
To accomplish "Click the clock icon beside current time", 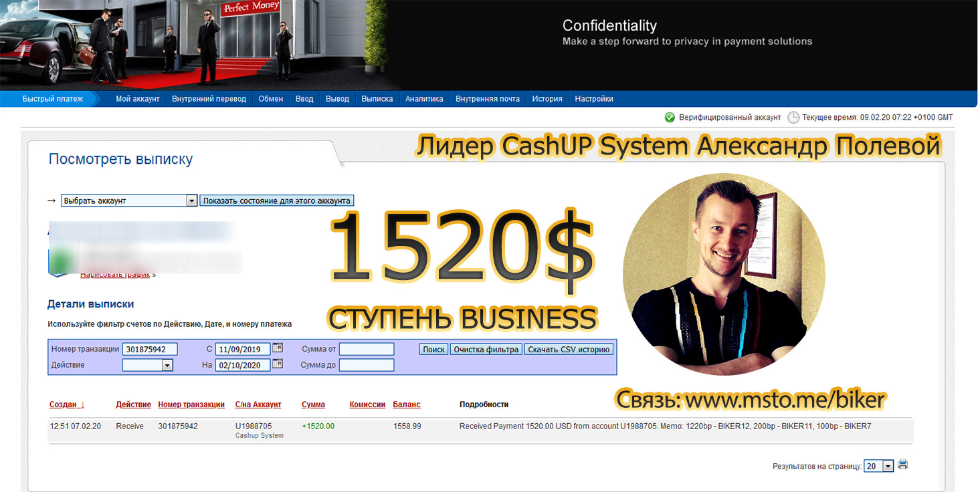I will tap(793, 118).
